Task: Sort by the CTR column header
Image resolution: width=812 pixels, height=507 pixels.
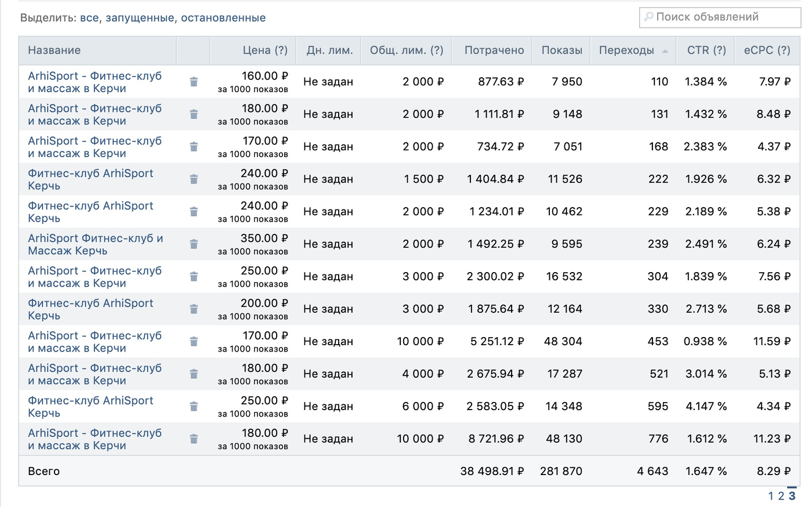Action: coord(706,50)
